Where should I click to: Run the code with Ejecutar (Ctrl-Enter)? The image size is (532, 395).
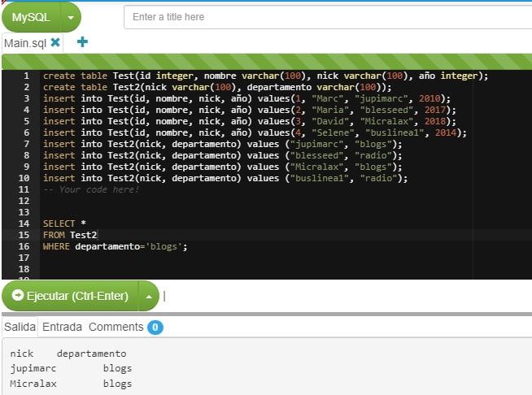pos(70,296)
